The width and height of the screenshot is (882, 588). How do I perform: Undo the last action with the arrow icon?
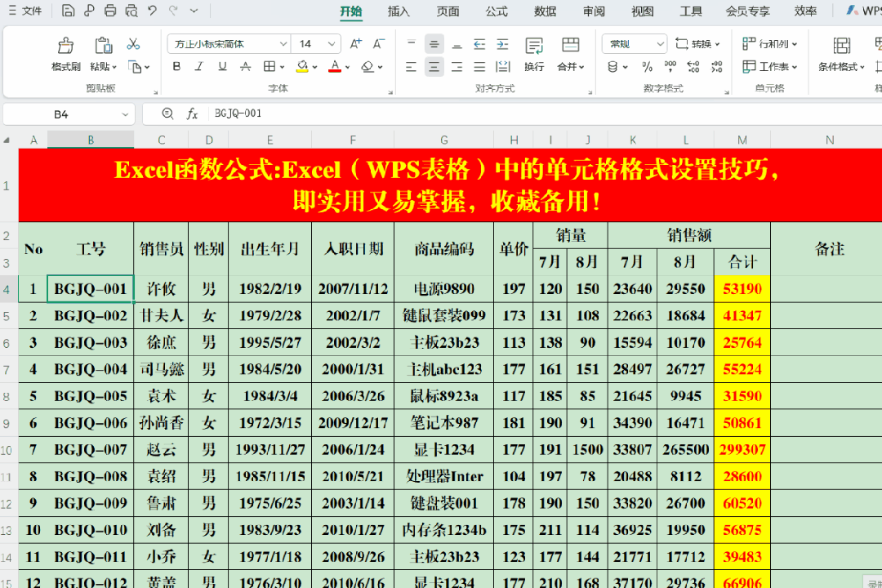point(152,11)
